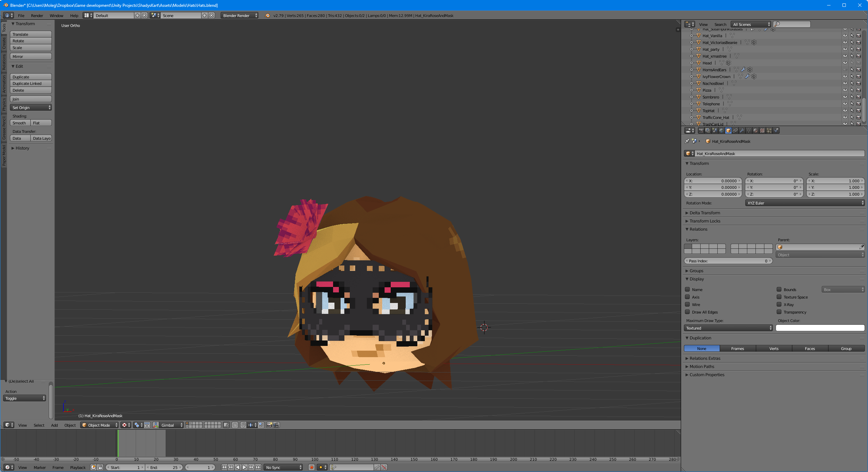Click the 3D manipulator toggle icon in viewport header
Viewport: 868px width, 472px height.
[156, 425]
